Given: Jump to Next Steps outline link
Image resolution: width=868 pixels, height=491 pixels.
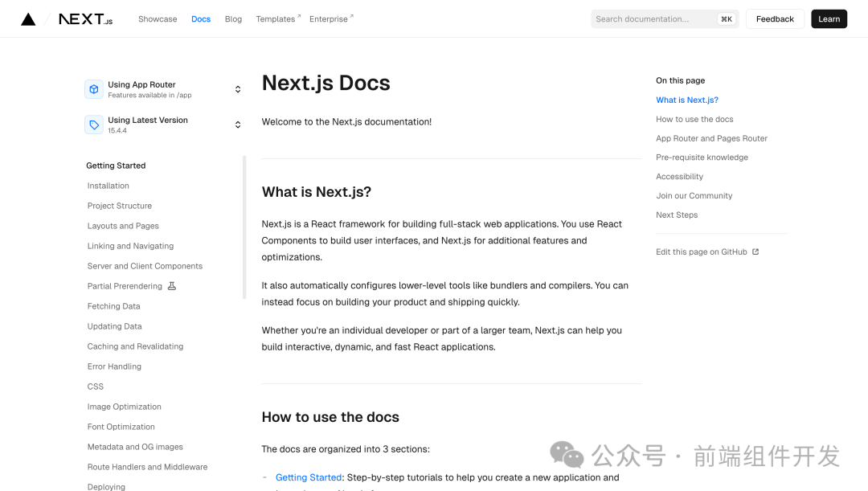Looking at the screenshot, I should pos(677,215).
